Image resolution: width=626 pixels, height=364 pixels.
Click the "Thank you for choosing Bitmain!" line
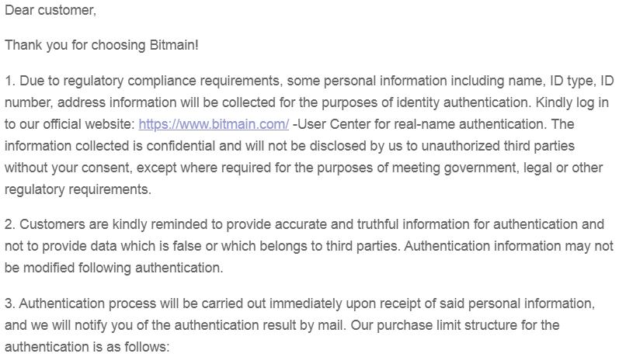[102, 45]
